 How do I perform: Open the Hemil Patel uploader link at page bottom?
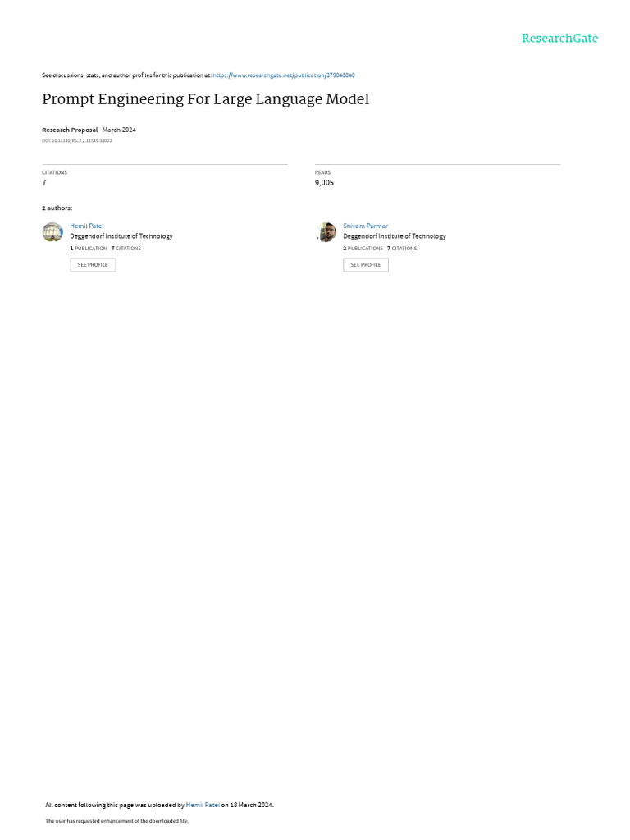203,805
